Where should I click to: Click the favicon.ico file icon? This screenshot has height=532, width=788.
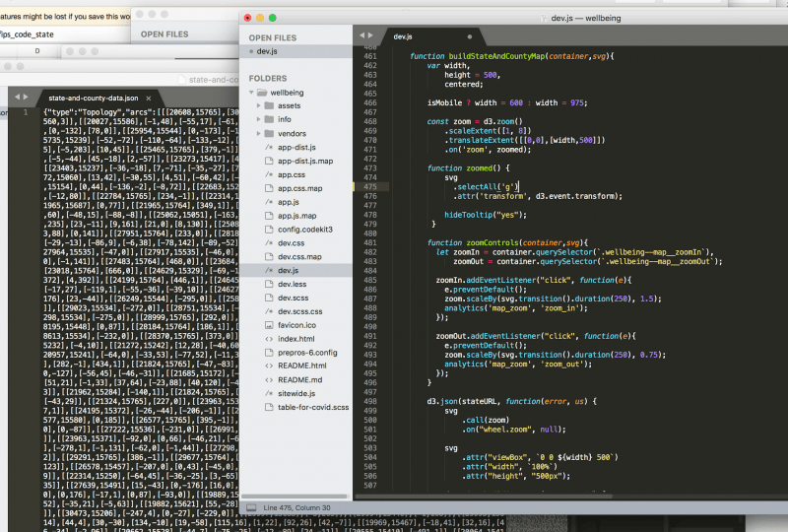point(267,324)
